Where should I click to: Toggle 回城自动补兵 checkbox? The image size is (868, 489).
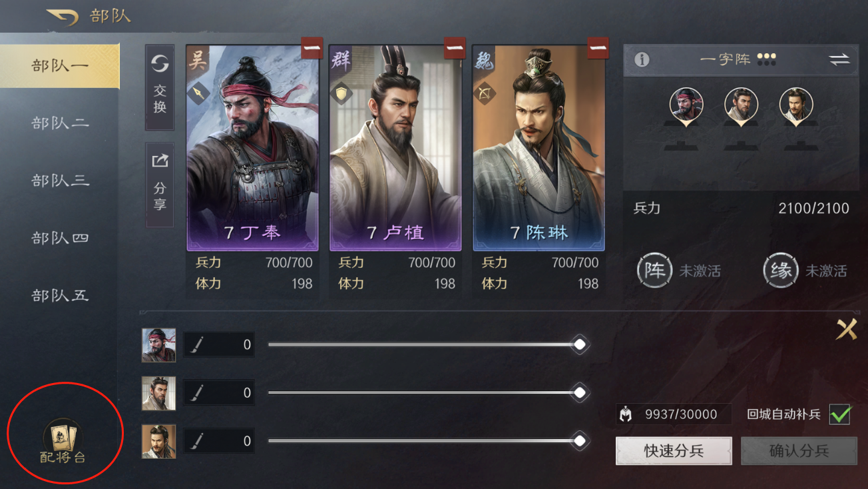pyautogui.click(x=840, y=414)
